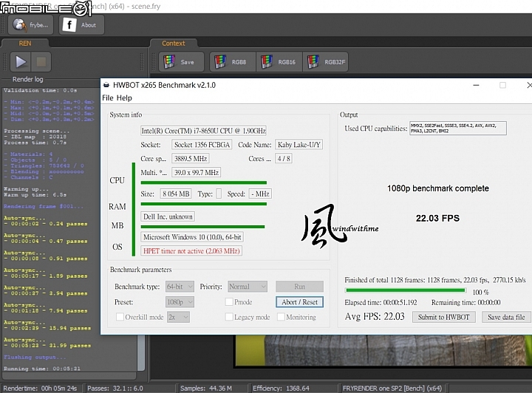The height and width of the screenshot is (393, 532).
Task: Click the RAM size 8 054 MB field
Action: (x=176, y=194)
